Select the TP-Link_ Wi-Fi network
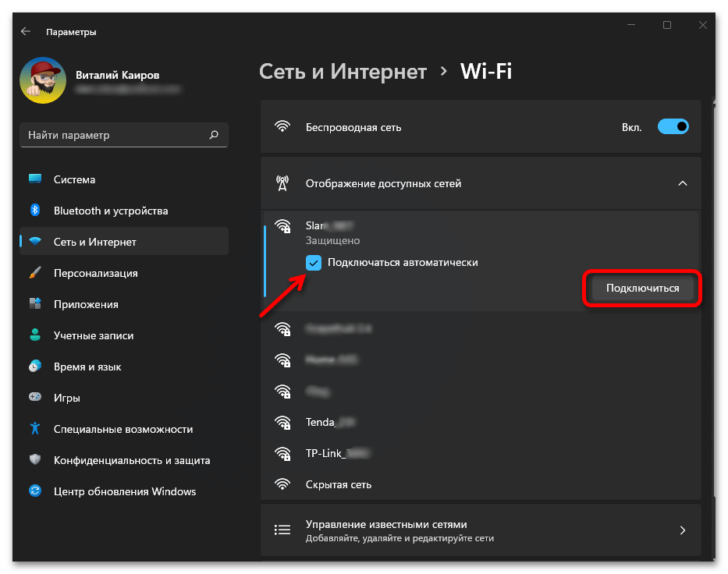The height and width of the screenshot is (574, 728). pyautogui.click(x=481, y=453)
